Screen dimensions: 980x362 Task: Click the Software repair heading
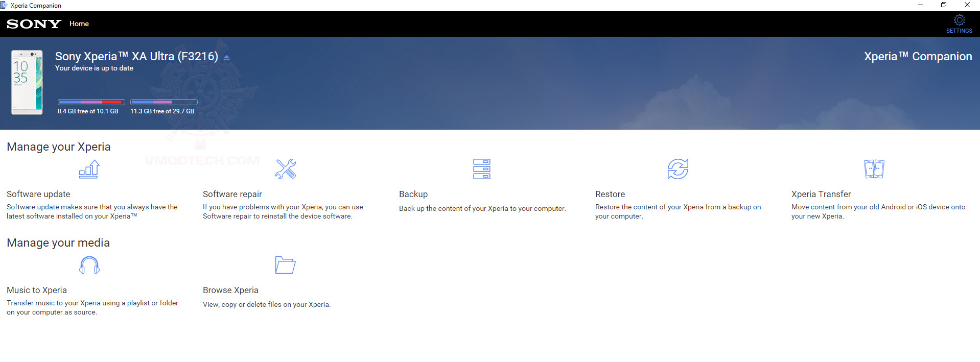click(232, 194)
